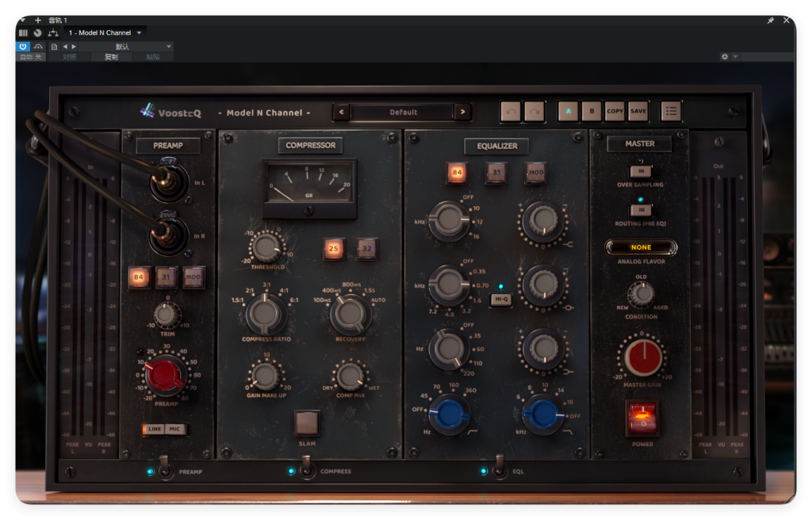
Task: Open the macro controls columns icon
Action: click(23, 32)
